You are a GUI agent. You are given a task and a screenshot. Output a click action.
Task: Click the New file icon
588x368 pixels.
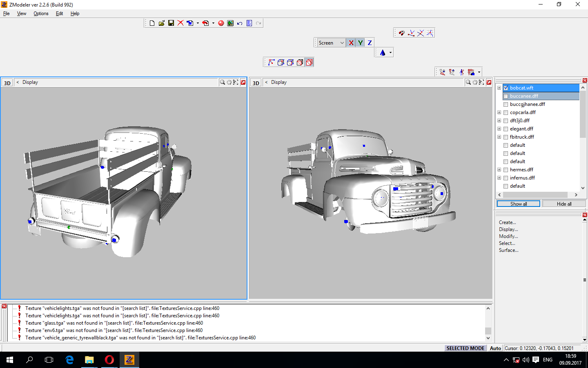point(152,23)
